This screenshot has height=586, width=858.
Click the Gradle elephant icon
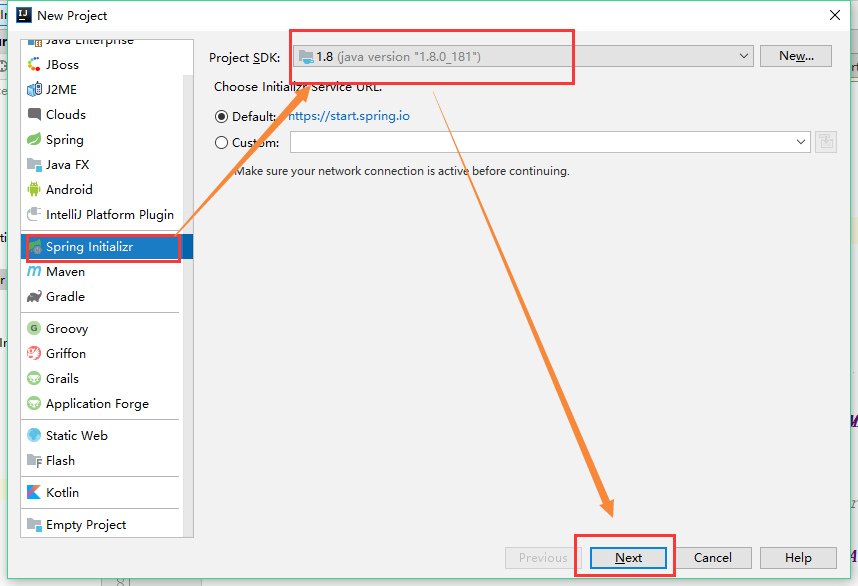[34, 297]
